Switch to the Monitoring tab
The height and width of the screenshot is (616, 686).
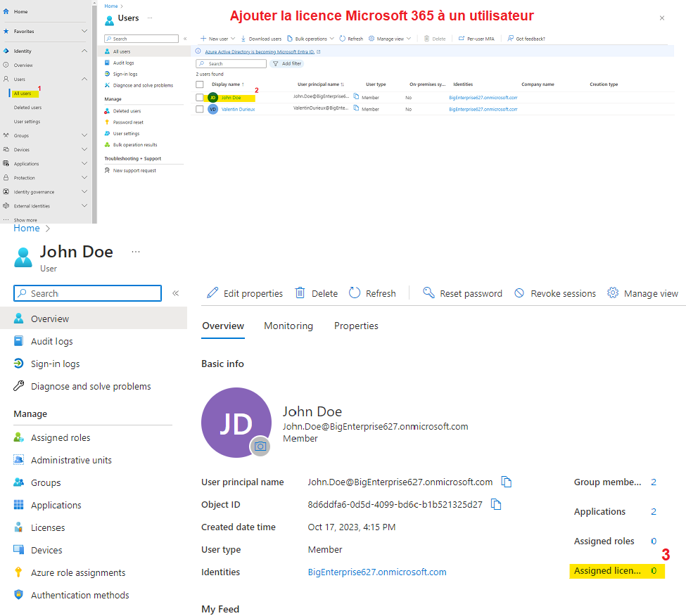(x=288, y=326)
